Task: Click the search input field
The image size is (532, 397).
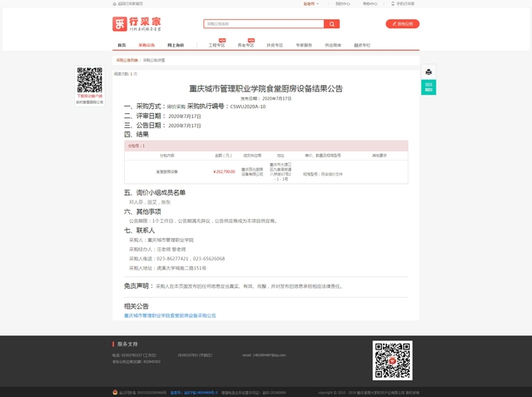Action: pos(264,24)
